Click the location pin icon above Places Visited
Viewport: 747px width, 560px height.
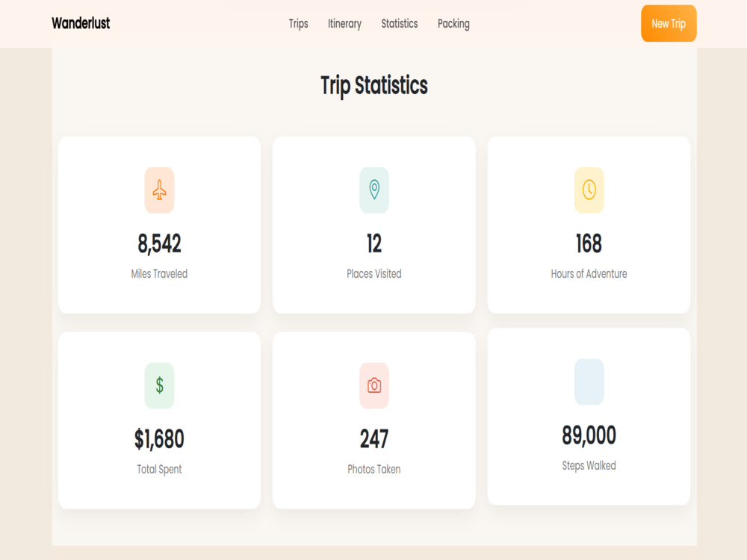point(374,190)
